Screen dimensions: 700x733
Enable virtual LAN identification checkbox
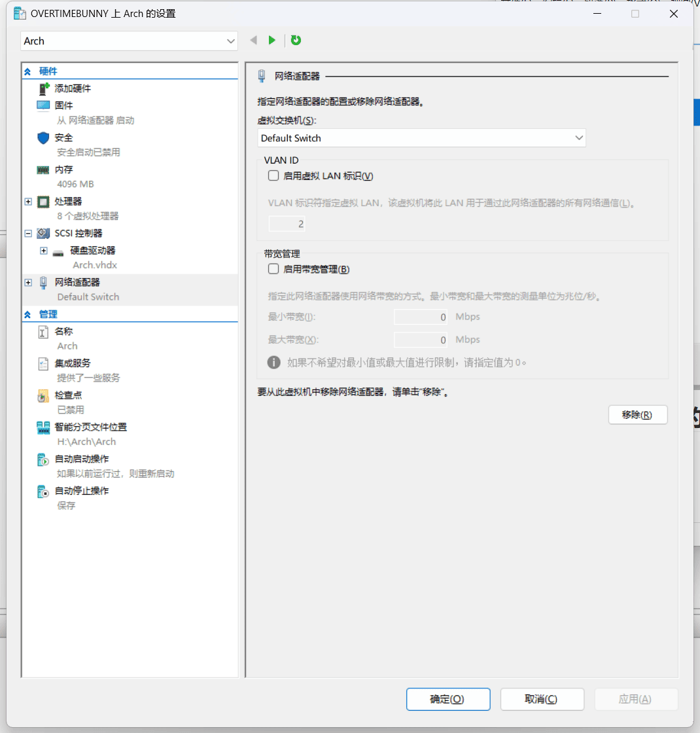pyautogui.click(x=273, y=175)
